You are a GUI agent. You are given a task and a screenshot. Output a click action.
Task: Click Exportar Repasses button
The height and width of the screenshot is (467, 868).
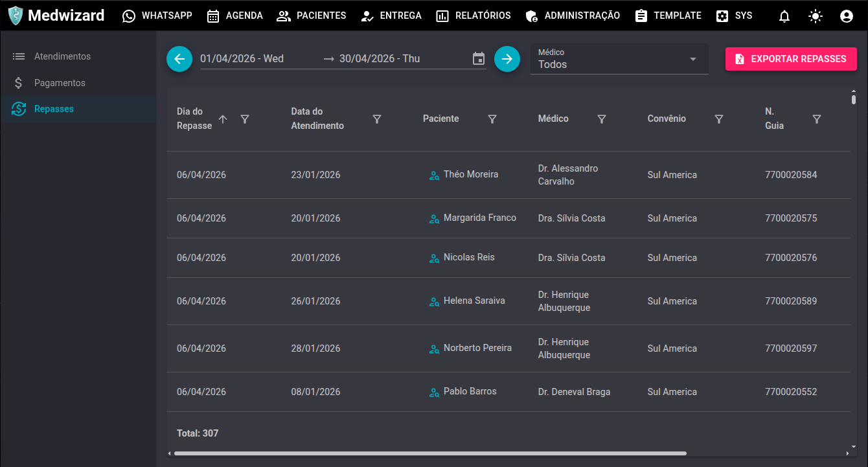click(791, 59)
